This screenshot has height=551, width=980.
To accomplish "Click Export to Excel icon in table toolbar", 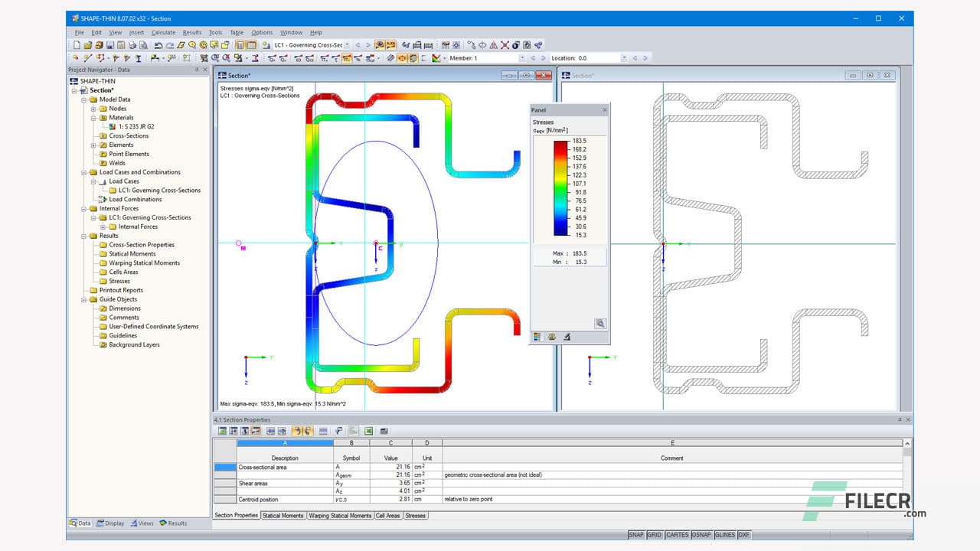I will point(368,431).
